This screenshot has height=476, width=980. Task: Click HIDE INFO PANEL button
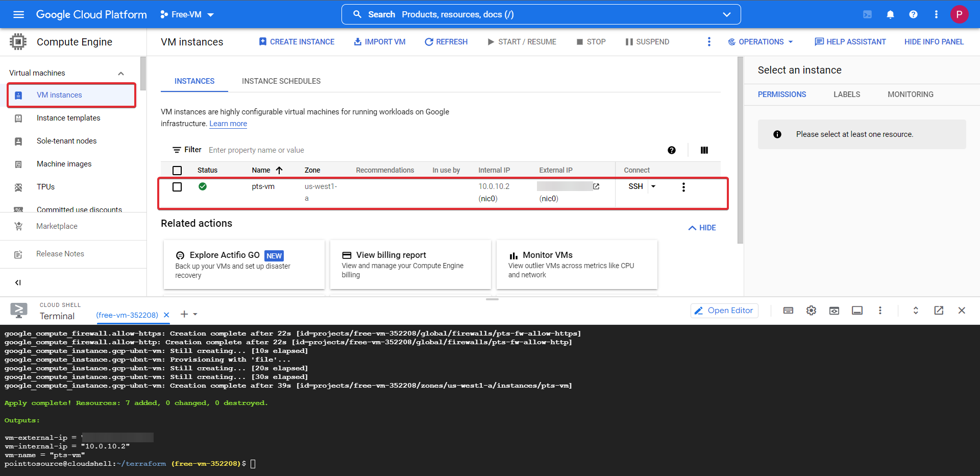tap(934, 42)
